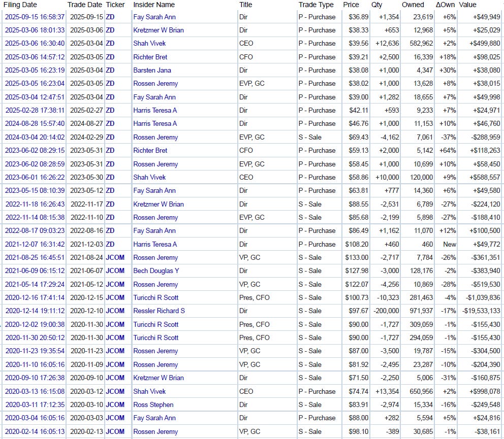The width and height of the screenshot is (504, 439).
Task: Click insider name Bech Douglas Y
Action: [156, 271]
